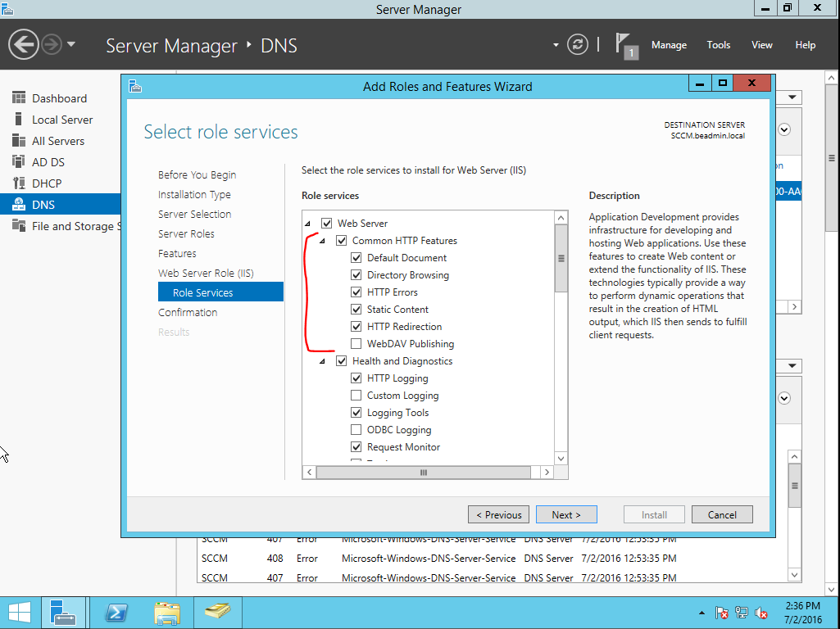Toggle the Static Content checkbox
This screenshot has width=840, height=629.
click(x=356, y=309)
